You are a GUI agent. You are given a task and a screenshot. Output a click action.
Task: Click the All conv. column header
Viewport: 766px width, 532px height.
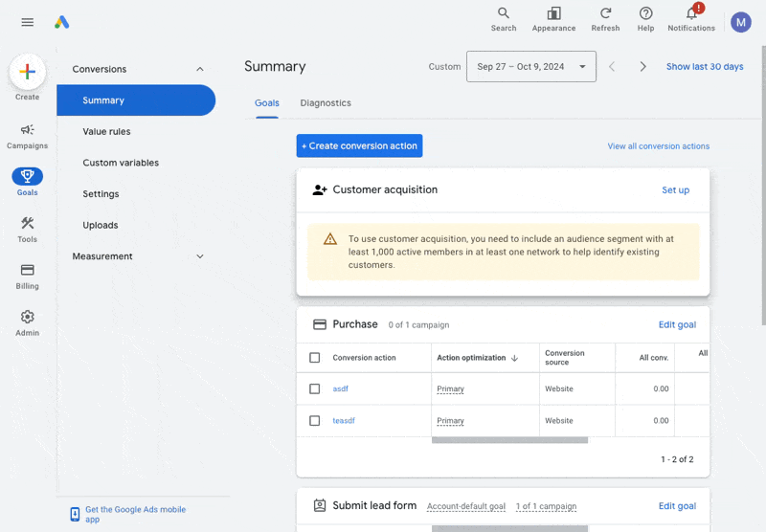[654, 358]
